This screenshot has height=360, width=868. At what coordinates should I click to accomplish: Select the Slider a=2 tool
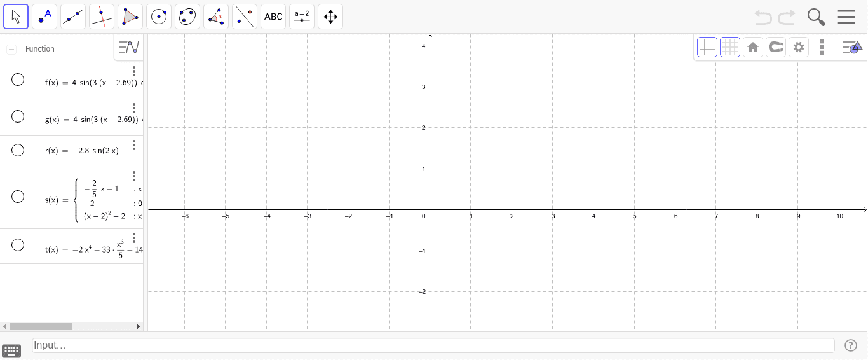point(302,17)
